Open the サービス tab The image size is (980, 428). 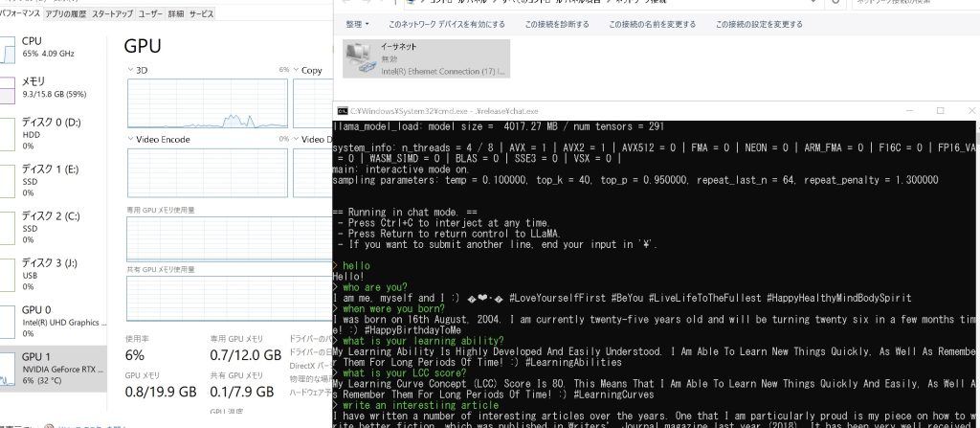coord(201,13)
